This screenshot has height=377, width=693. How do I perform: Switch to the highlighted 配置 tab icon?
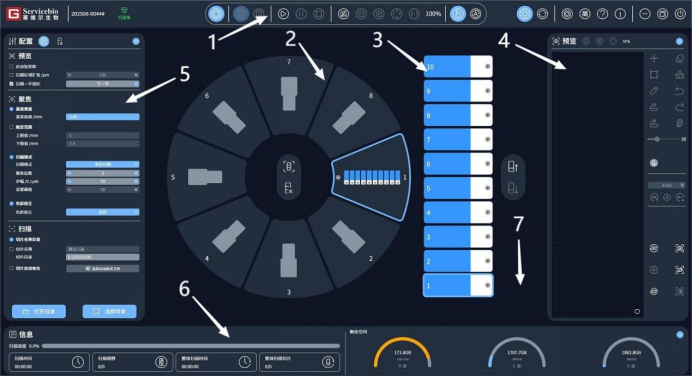(x=43, y=41)
